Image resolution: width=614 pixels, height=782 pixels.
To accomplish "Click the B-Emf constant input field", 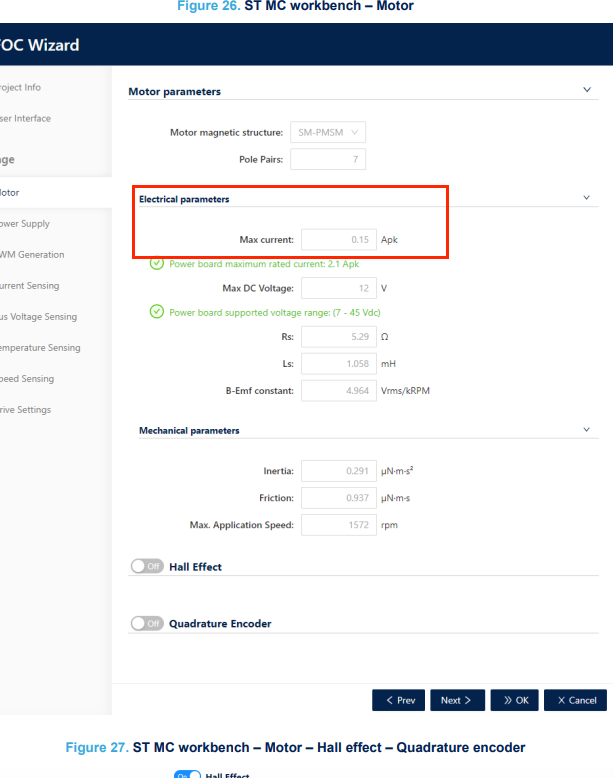I will 339,391.
